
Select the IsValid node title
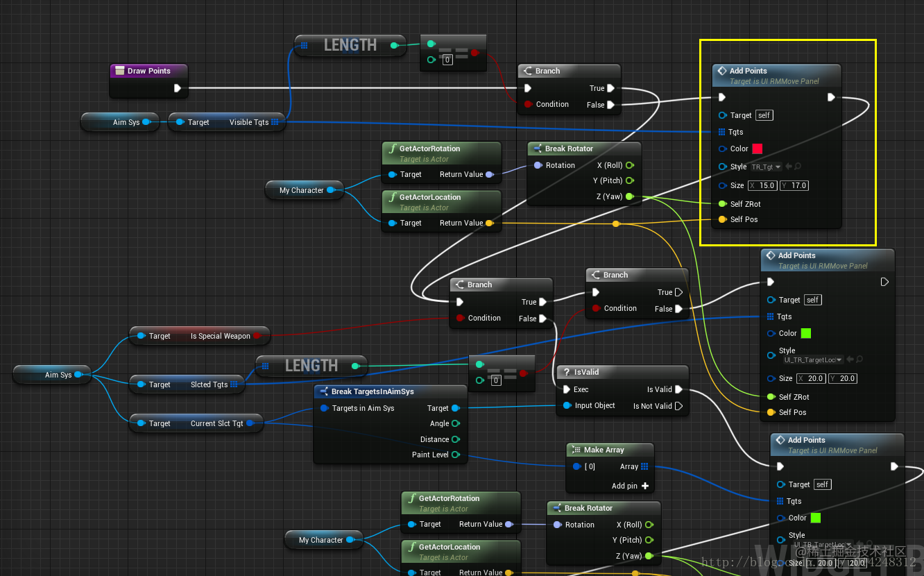point(587,372)
